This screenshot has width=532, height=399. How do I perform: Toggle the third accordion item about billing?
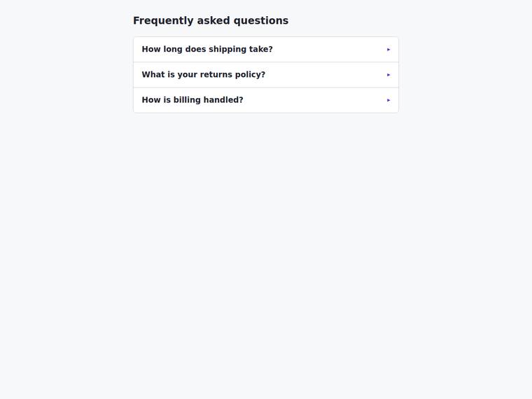click(x=266, y=100)
